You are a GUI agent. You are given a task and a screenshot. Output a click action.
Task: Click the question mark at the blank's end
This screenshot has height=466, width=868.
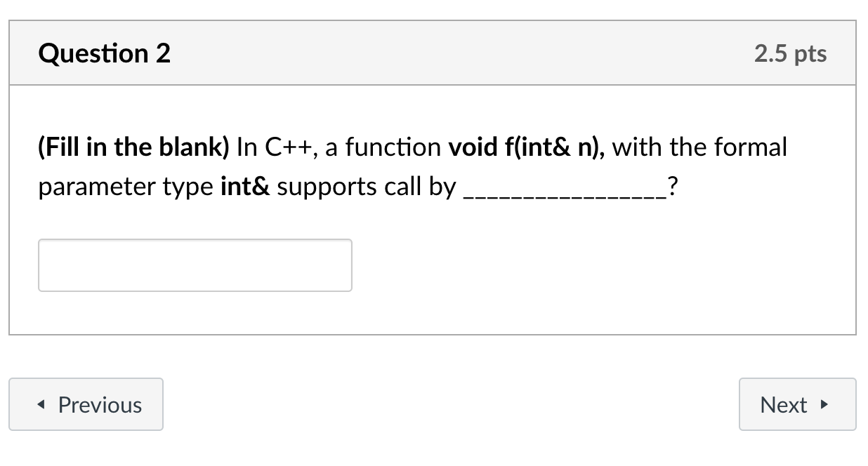click(x=671, y=186)
